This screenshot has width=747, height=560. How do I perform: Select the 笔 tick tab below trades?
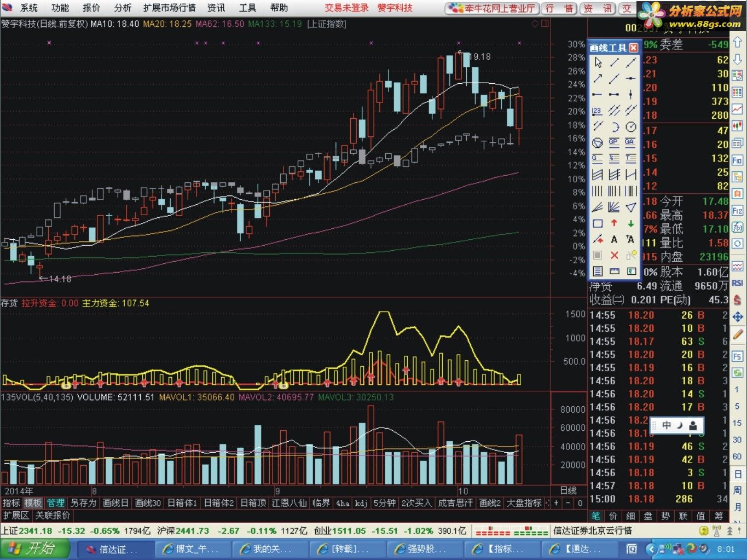(596, 516)
